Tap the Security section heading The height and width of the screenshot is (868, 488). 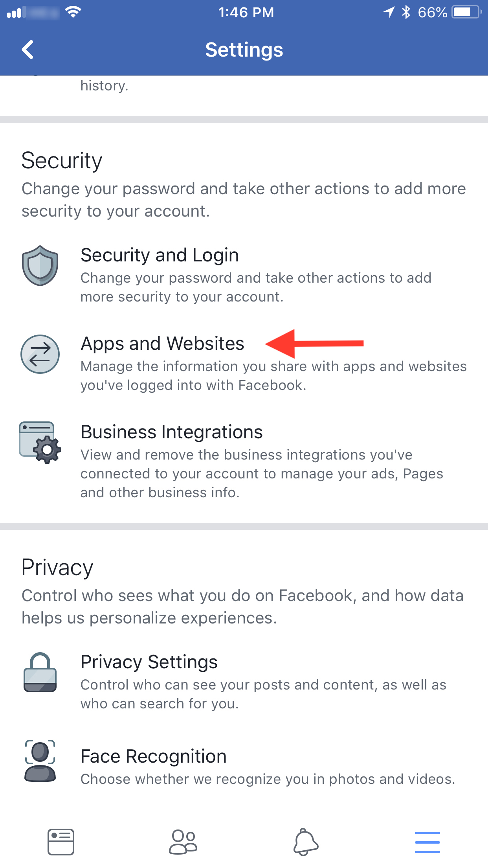62,160
